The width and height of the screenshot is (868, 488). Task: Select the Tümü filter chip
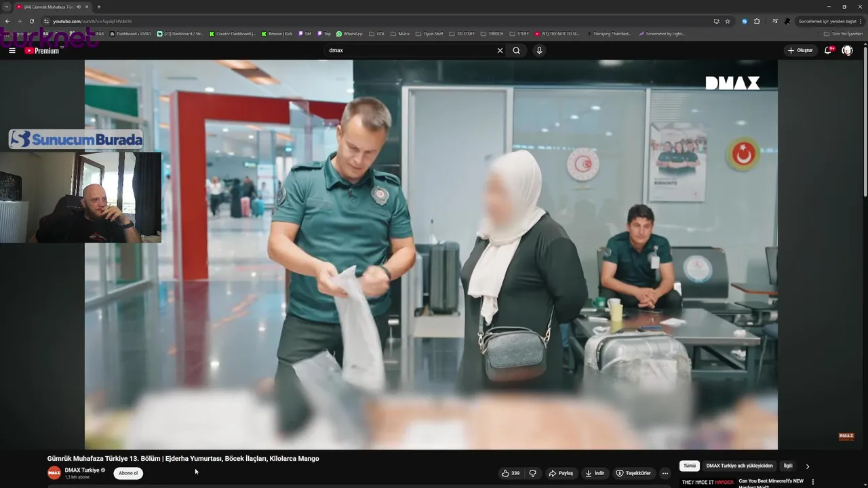[x=689, y=466]
